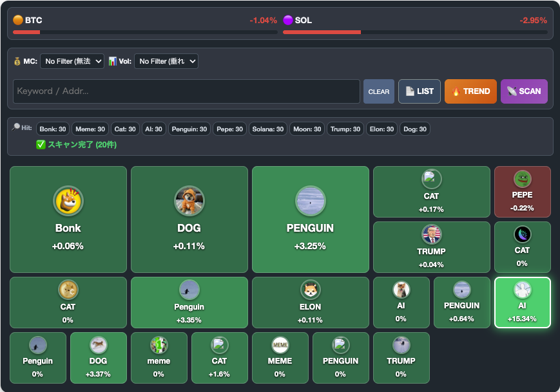Focus the Keyword / Addr search field
Viewport: 560px width, 392px height.
click(x=186, y=91)
